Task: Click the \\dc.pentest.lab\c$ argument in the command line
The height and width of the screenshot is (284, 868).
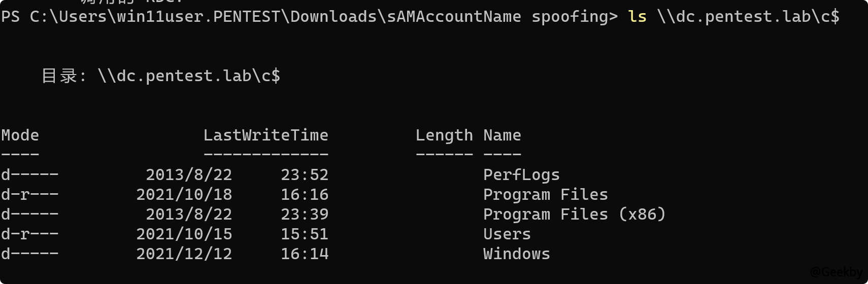Action: (x=748, y=17)
